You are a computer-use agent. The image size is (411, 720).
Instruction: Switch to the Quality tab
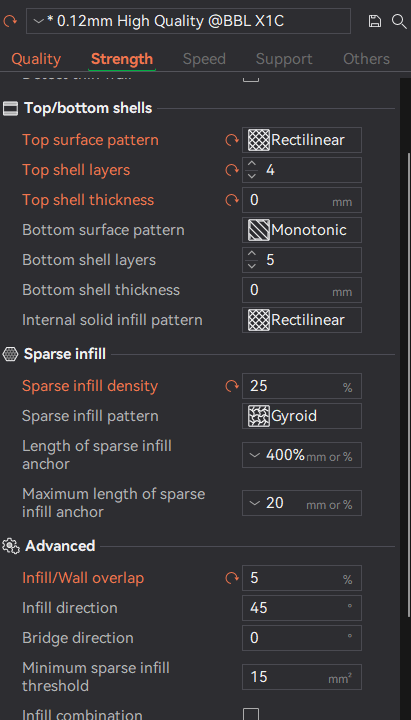coord(36,59)
